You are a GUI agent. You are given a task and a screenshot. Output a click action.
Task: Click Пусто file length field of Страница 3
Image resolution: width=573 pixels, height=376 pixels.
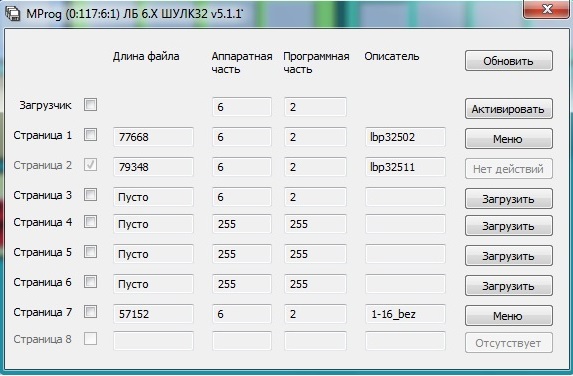[153, 197]
